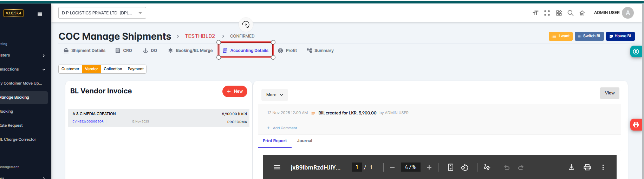Open D P Logistics company dropdown
The width and height of the screenshot is (644, 179).
point(102,13)
